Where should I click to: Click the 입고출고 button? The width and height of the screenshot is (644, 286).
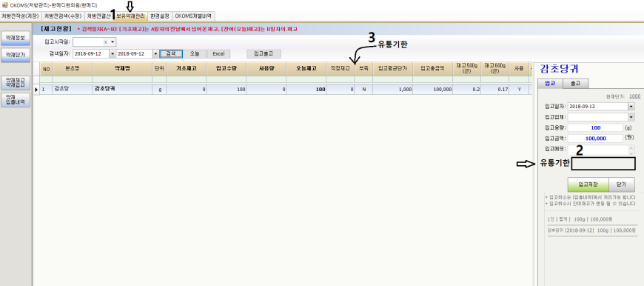(x=264, y=54)
